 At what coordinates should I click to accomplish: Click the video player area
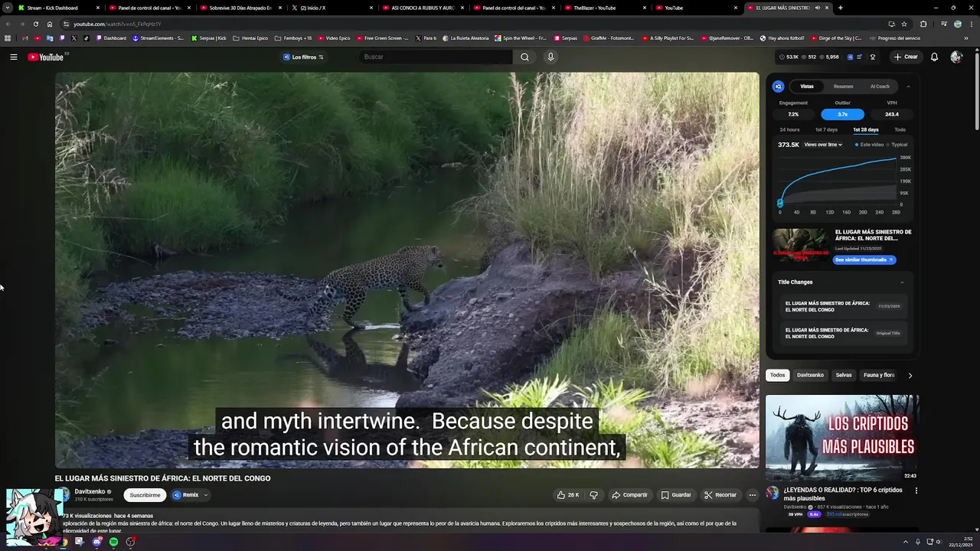(407, 270)
